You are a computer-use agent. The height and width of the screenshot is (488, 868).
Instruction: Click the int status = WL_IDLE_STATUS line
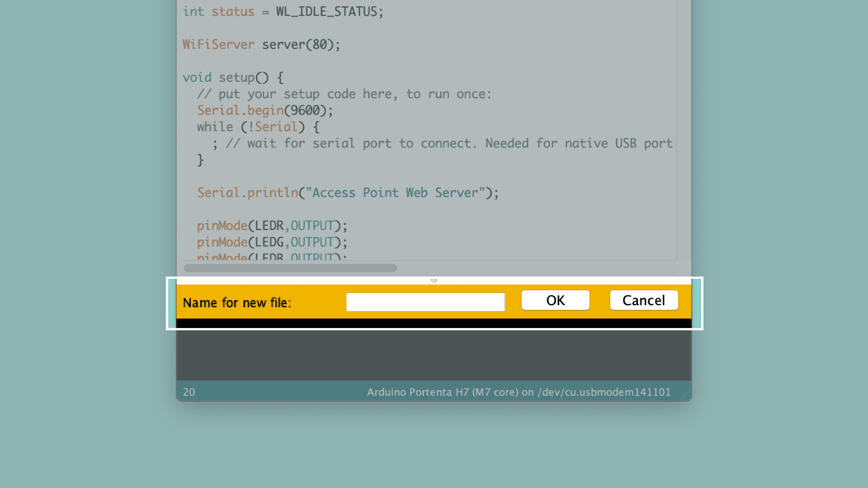[283, 12]
